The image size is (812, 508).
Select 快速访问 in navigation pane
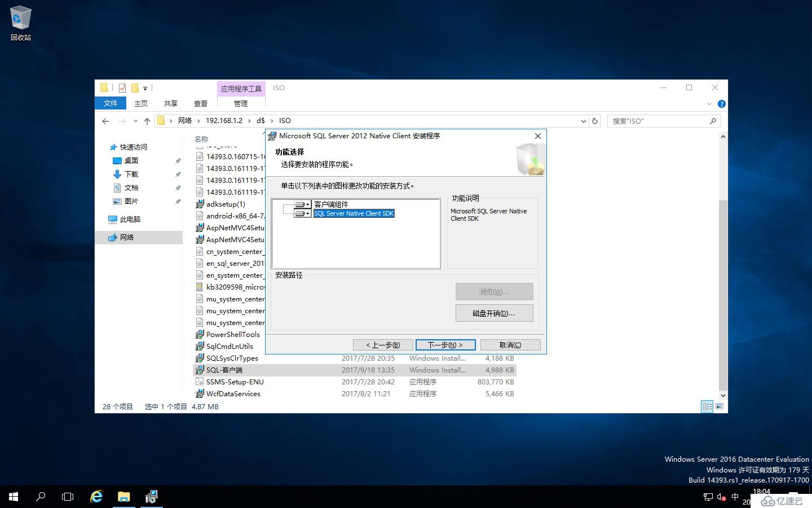click(x=134, y=147)
